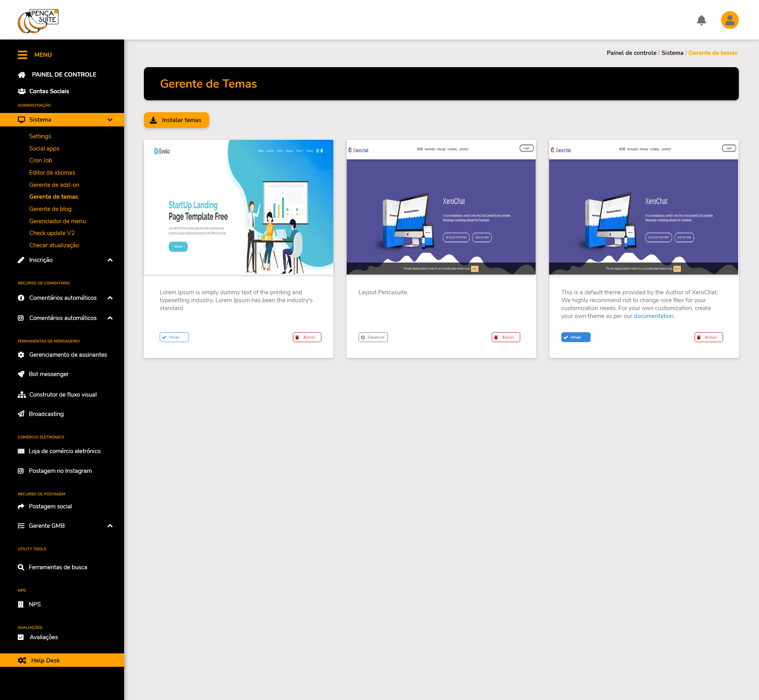759x700 pixels.
Task: Expand the Inscrição submenu chevron
Action: pyautogui.click(x=110, y=260)
